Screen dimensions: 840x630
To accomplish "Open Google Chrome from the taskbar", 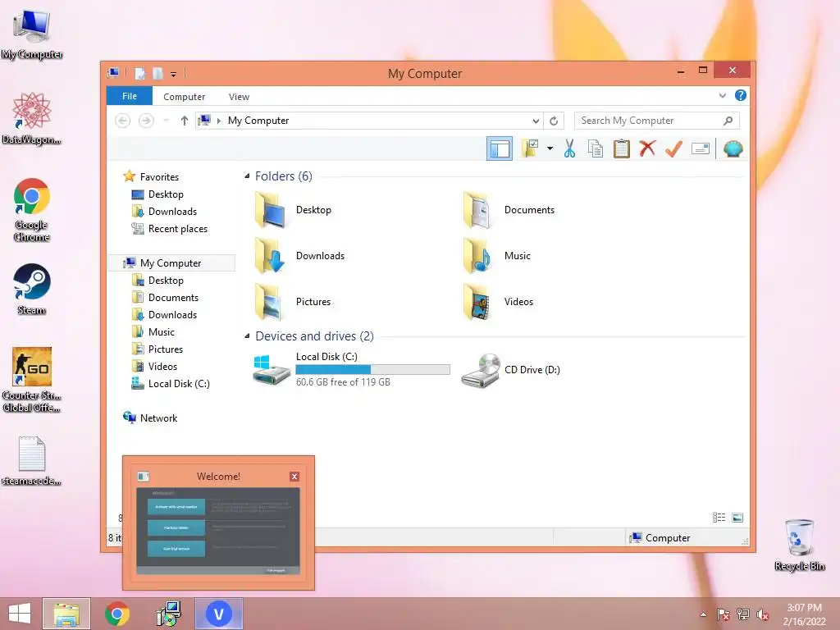I will pos(117,614).
